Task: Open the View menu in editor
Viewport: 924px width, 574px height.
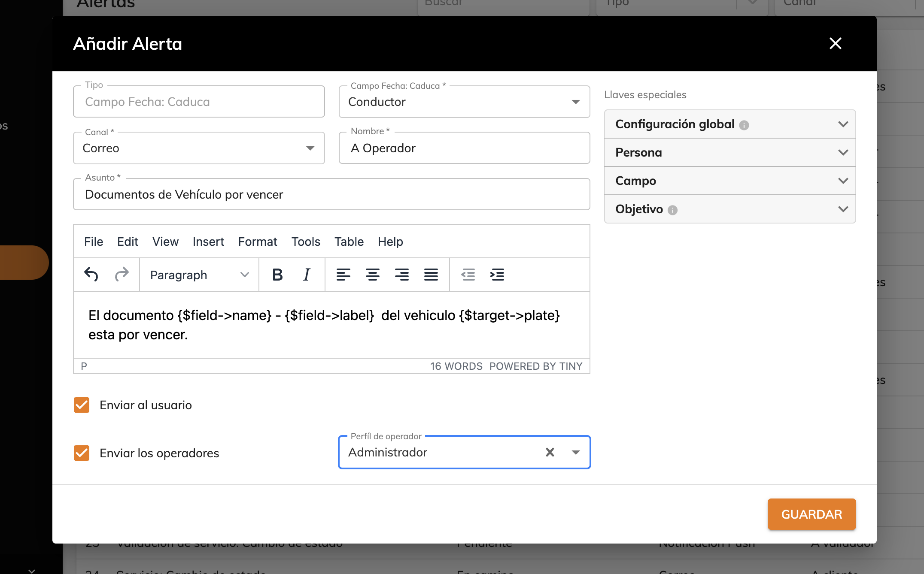Action: tap(165, 242)
